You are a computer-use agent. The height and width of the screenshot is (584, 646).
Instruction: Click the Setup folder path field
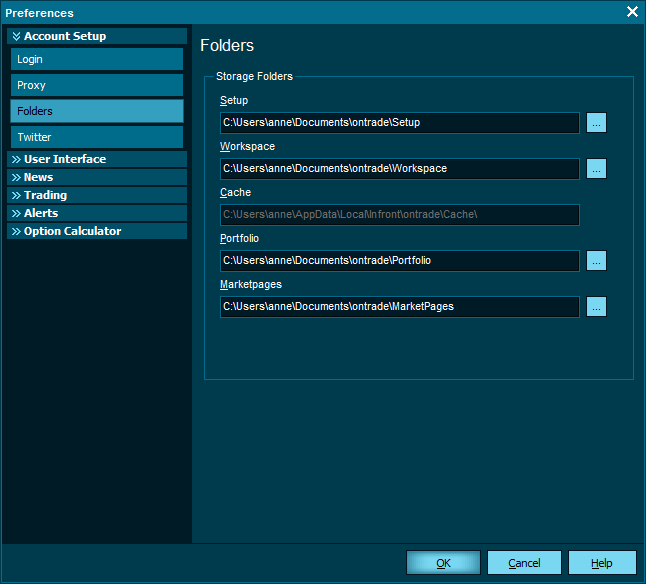400,123
